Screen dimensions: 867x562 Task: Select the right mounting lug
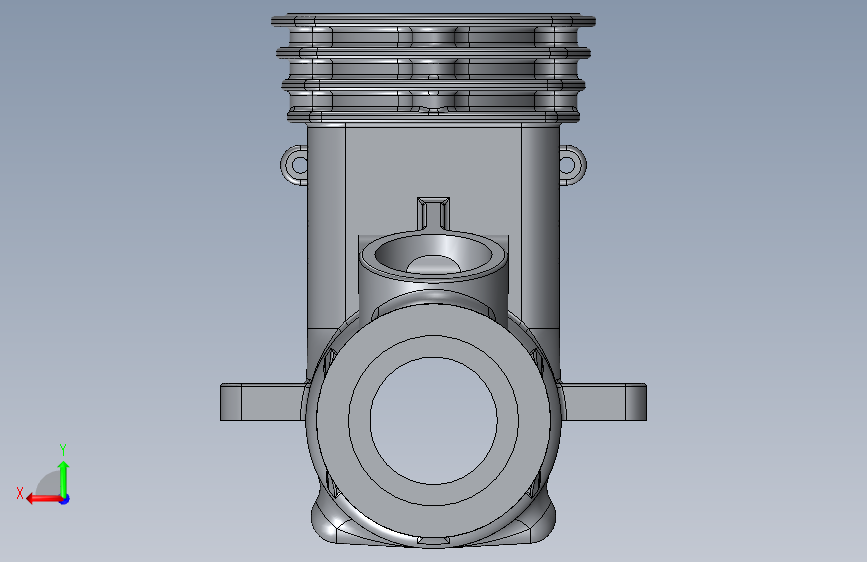[605, 402]
